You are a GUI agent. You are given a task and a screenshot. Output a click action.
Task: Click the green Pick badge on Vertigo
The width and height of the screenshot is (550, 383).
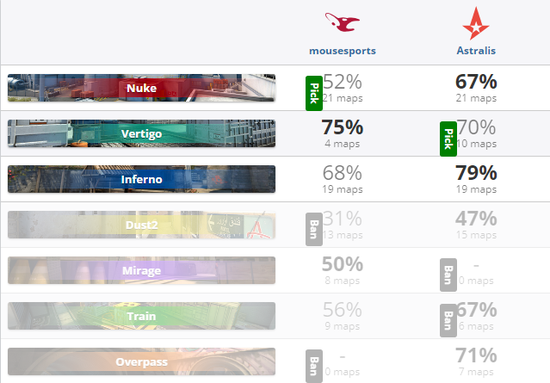pos(448,139)
